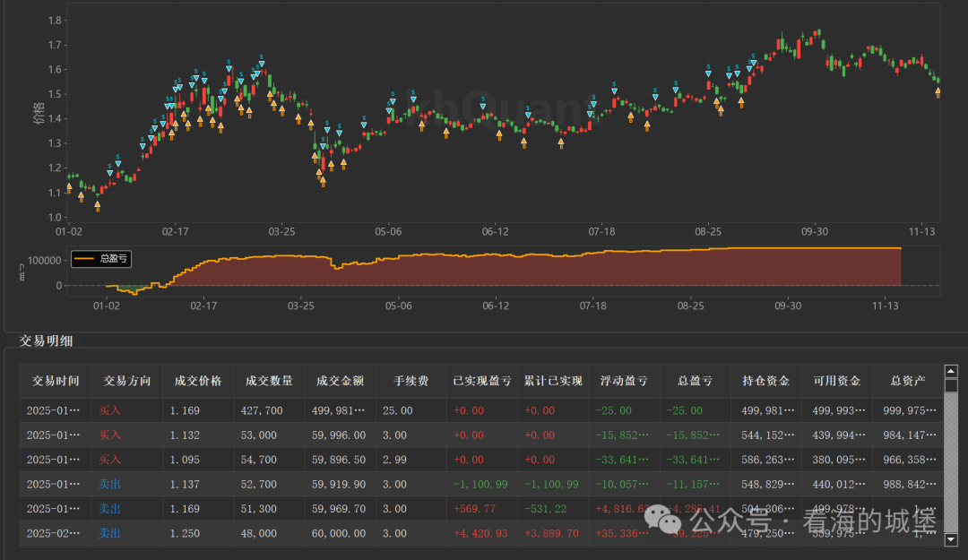Select the price cell 1.095
This screenshot has width=968, height=560.
(x=197, y=460)
